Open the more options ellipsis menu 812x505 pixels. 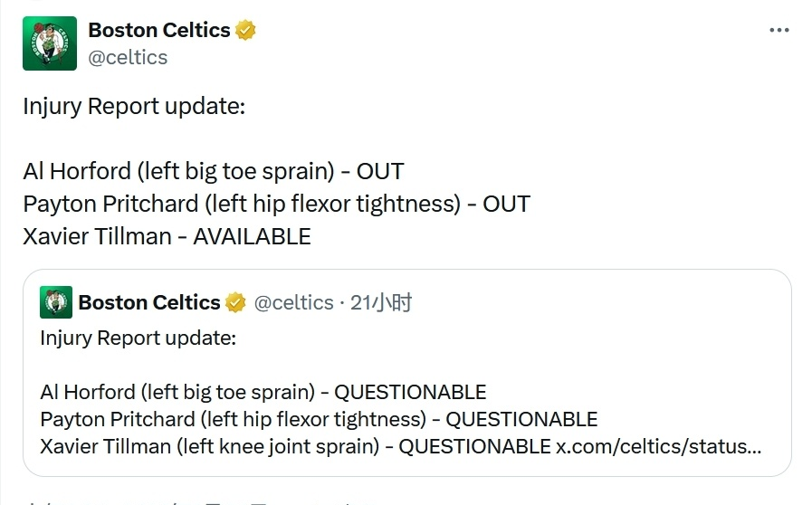click(779, 30)
